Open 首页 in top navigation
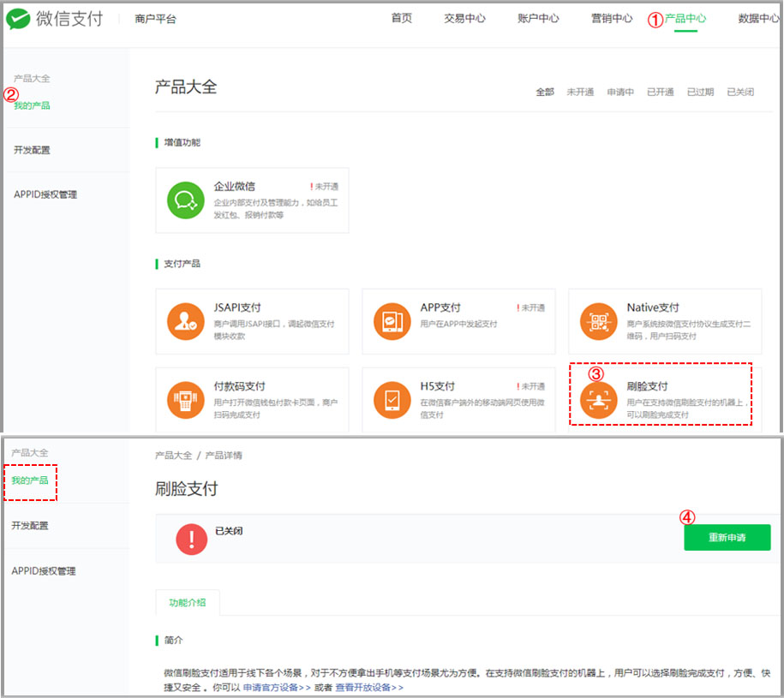 pos(402,19)
